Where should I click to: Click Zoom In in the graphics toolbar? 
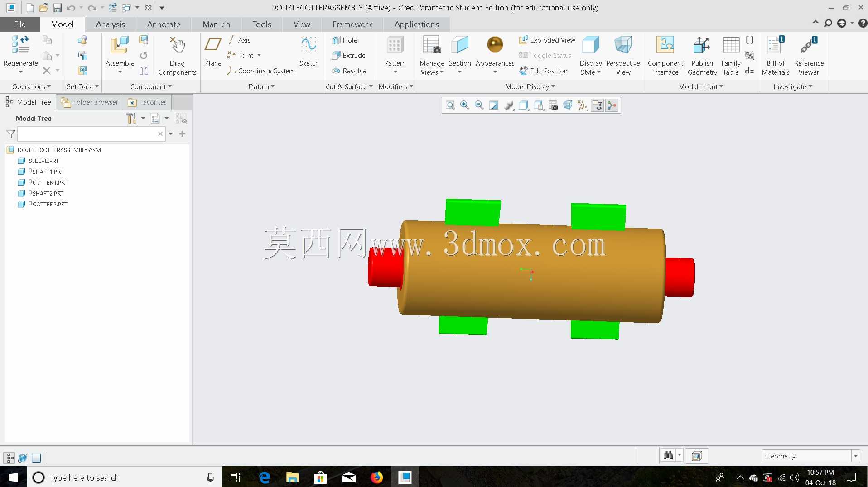(x=464, y=105)
